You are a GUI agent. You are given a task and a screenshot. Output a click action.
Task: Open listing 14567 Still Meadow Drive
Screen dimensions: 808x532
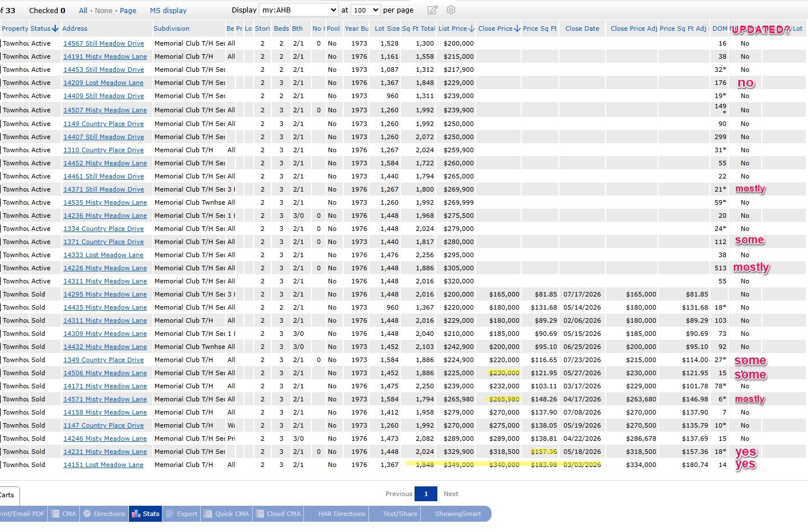pos(104,43)
